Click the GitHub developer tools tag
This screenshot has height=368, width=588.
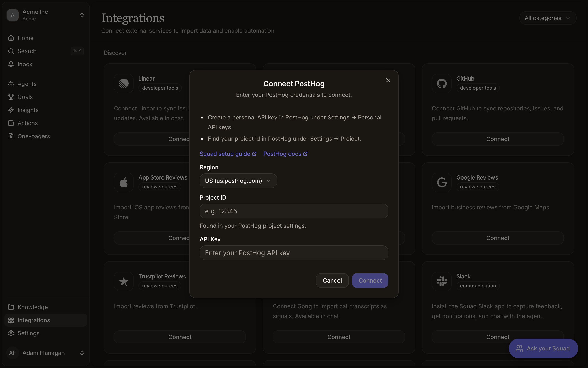click(478, 88)
